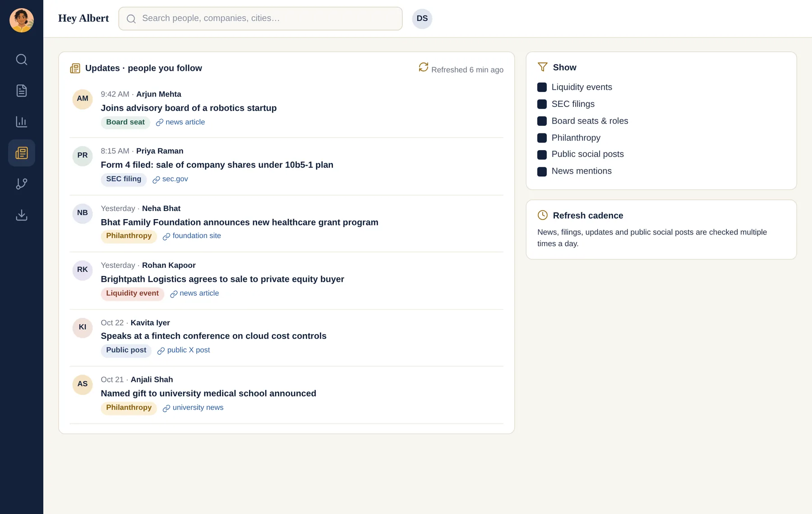The image size is (812, 514).
Task: Click the Philanthropy tag under Anjali Shah's update
Action: [129, 408]
